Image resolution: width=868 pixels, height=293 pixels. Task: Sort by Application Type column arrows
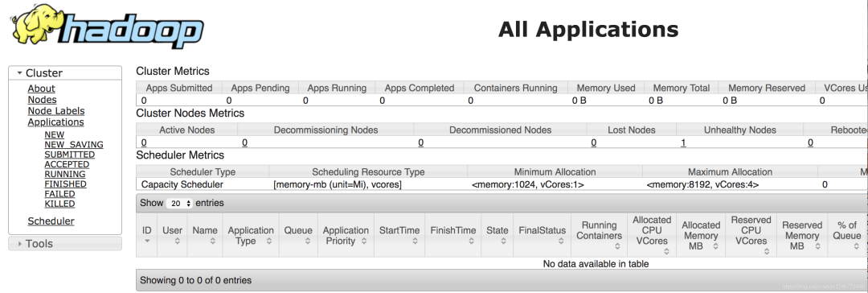pos(269,241)
